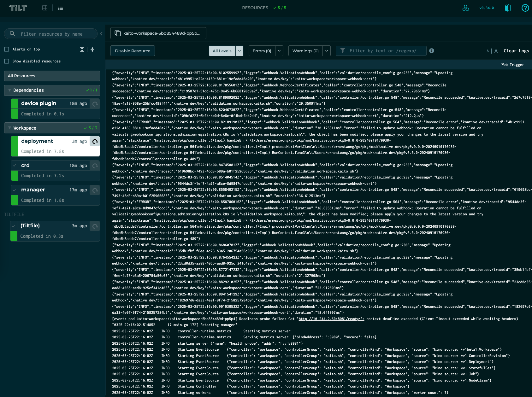This screenshot has width=532, height=397.
Task: Select the crd resource
Action: [55, 171]
